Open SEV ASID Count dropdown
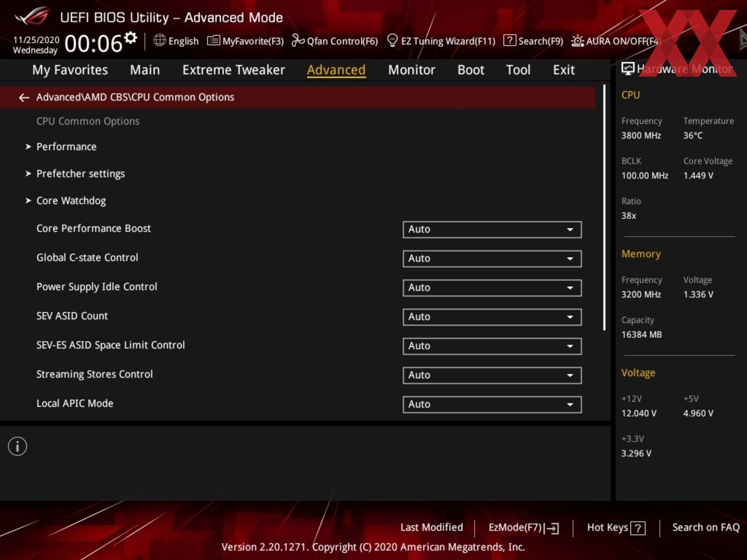 [x=492, y=317]
